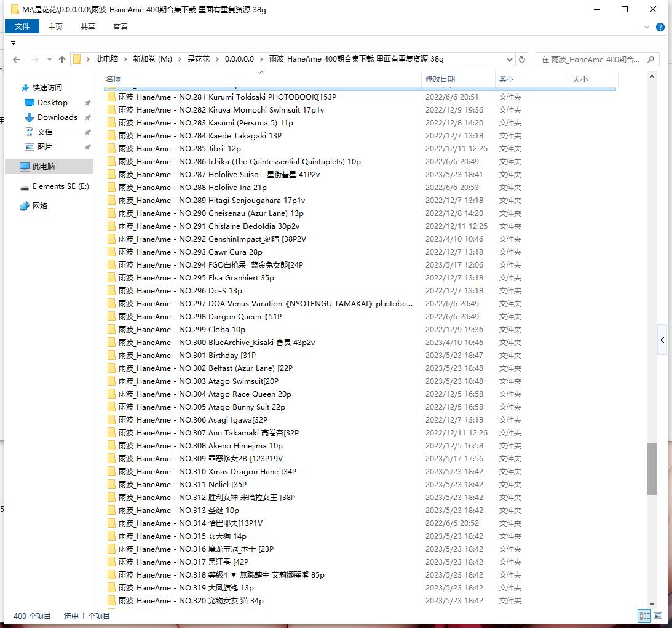This screenshot has height=628, width=672.
Task: Switch to the 查看 ribbon tab
Action: point(121,26)
